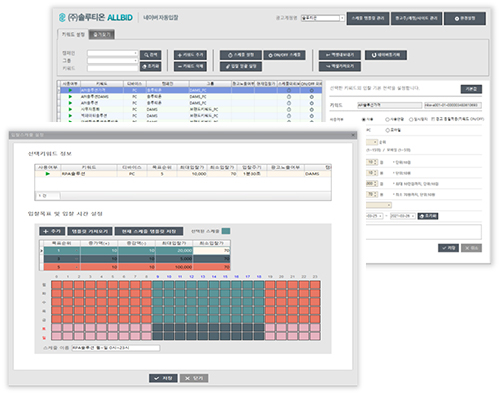Select the 키워드 설정 tab
The width and height of the screenshot is (501, 395).
tap(73, 34)
